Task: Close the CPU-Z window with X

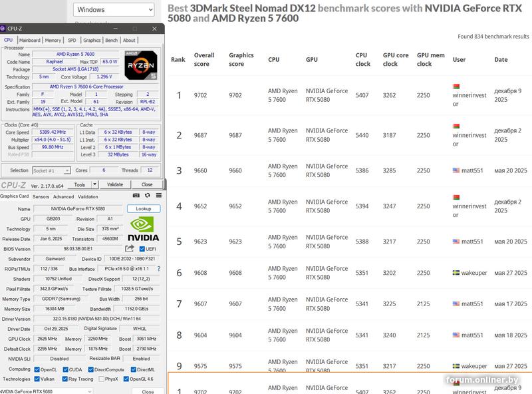Action: coord(154,29)
